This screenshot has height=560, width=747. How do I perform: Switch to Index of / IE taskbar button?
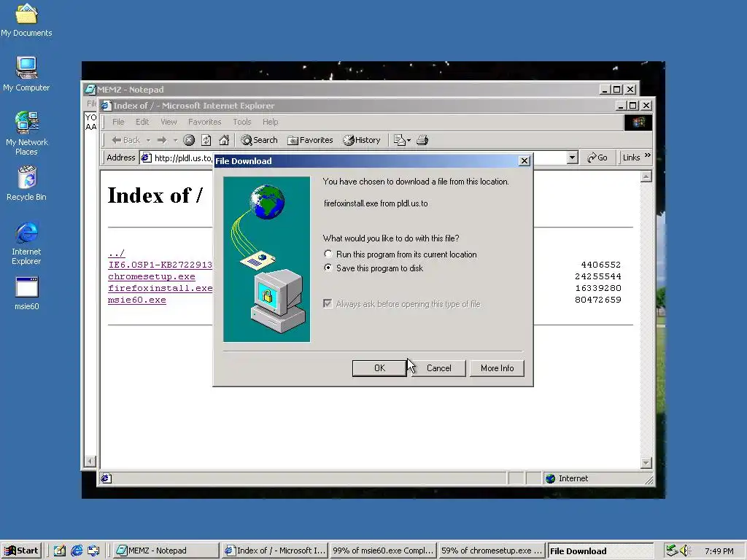(275, 551)
